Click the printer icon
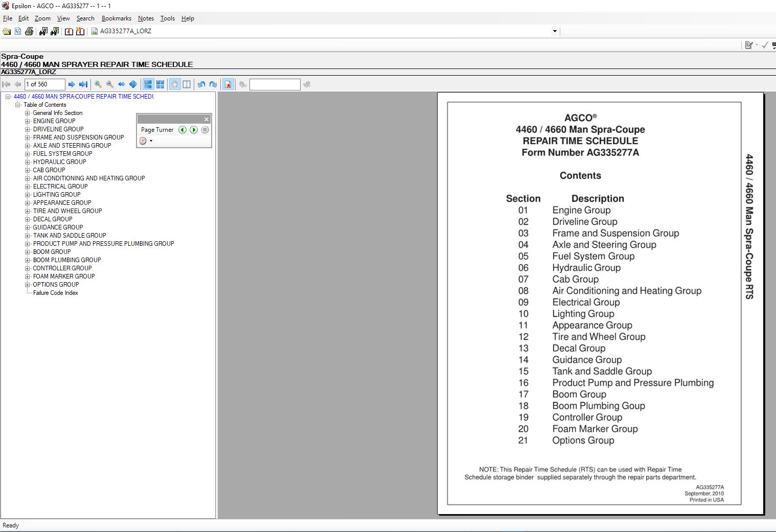 pyautogui.click(x=29, y=31)
